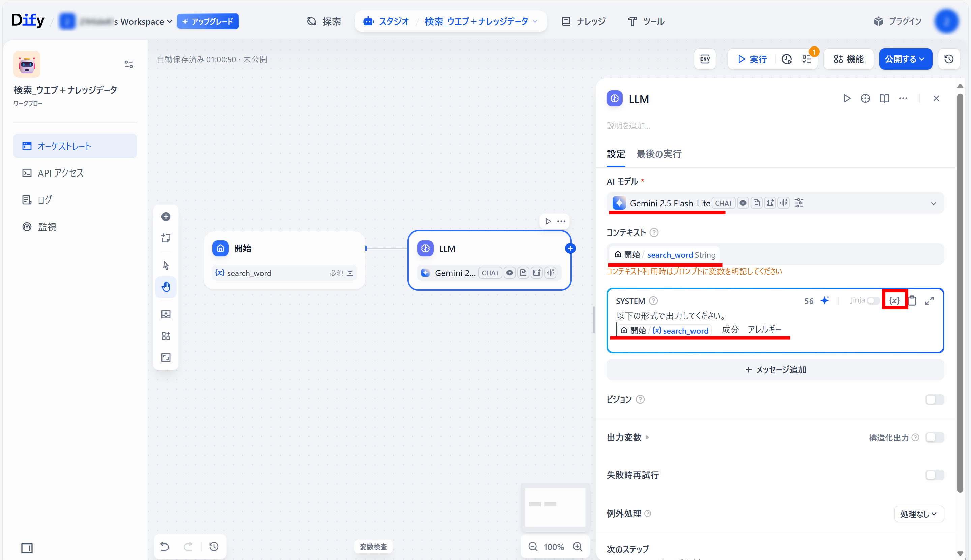Viewport: 971px width, 560px height.
Task: Click the add node plus icon
Action: click(166, 217)
